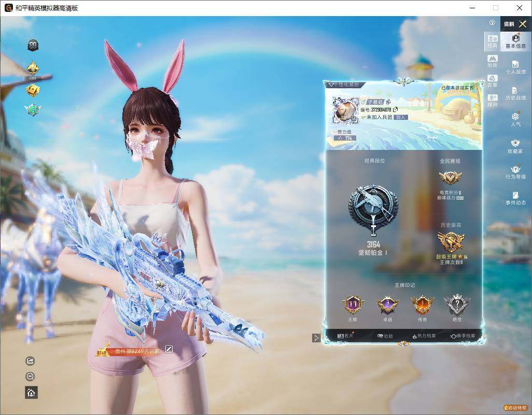Click the 卓越 excellence imprint badge
Screen dimensions: 532x415
387,306
